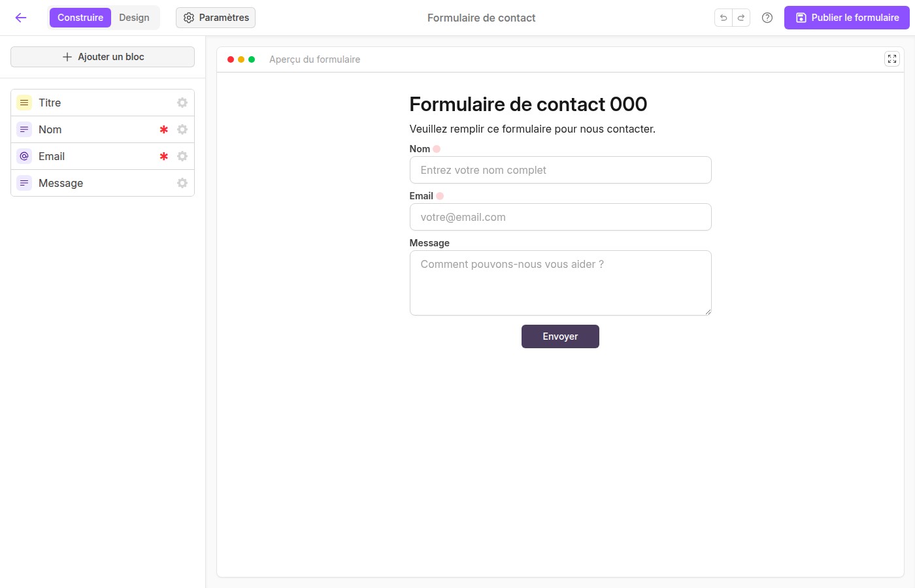Image resolution: width=915 pixels, height=588 pixels.
Task: Switch to the Design tab
Action: tap(134, 18)
